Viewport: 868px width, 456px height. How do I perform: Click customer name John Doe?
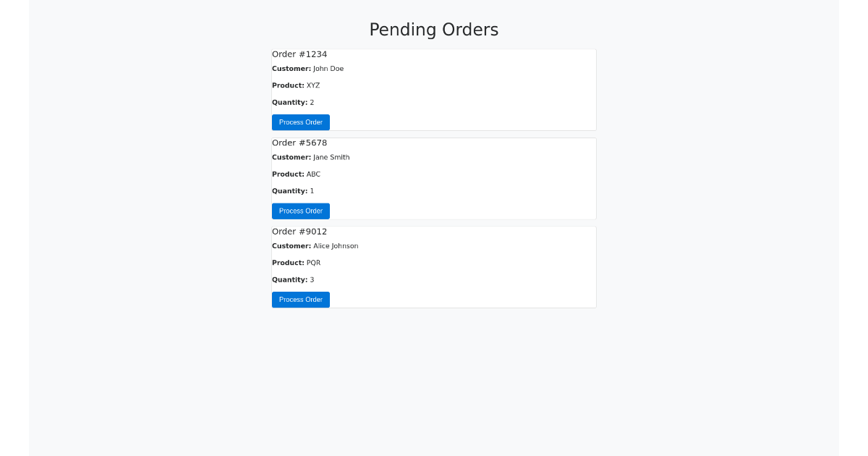click(x=328, y=68)
